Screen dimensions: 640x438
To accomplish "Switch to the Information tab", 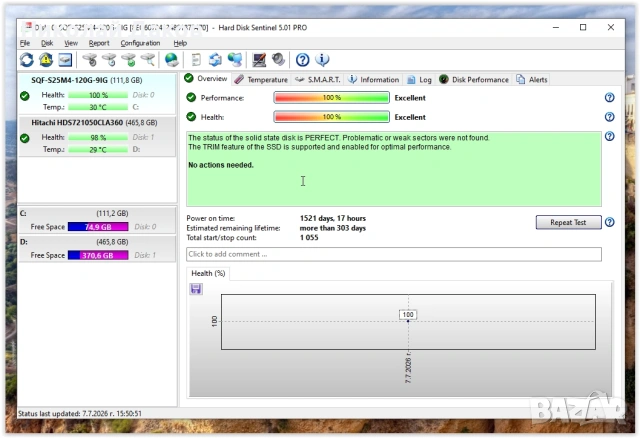I will pos(373,80).
